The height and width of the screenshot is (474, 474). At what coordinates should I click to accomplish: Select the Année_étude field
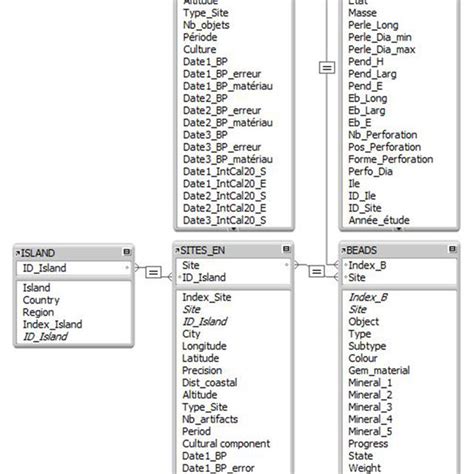click(x=379, y=220)
